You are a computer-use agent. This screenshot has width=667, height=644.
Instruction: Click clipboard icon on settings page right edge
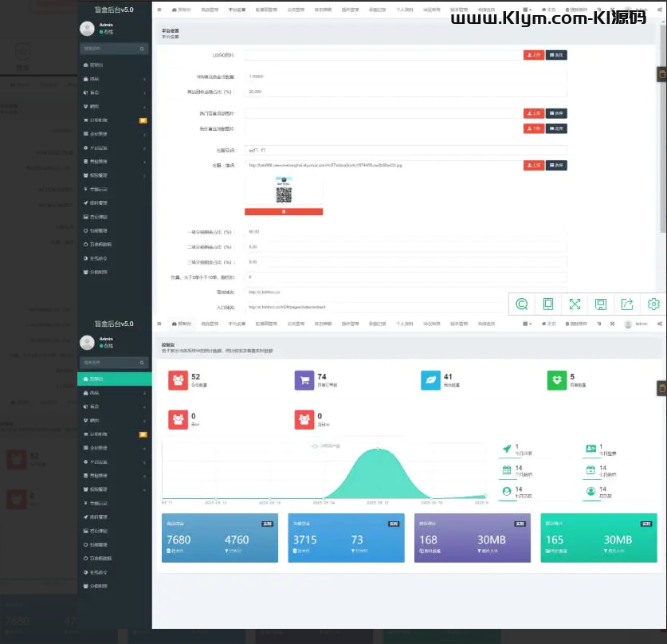point(662,74)
